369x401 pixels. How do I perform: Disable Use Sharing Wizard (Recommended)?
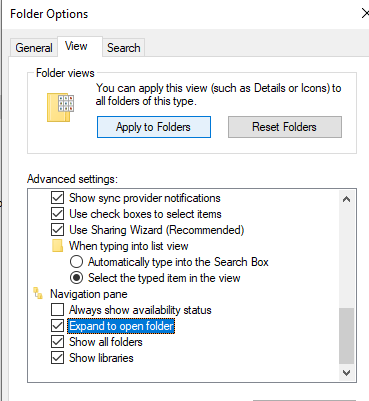pos(58,230)
